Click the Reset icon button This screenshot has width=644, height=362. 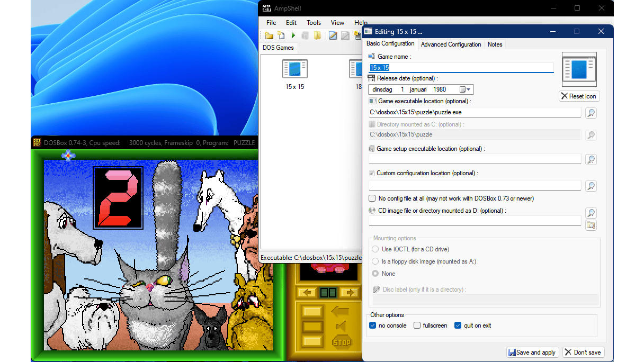(579, 96)
